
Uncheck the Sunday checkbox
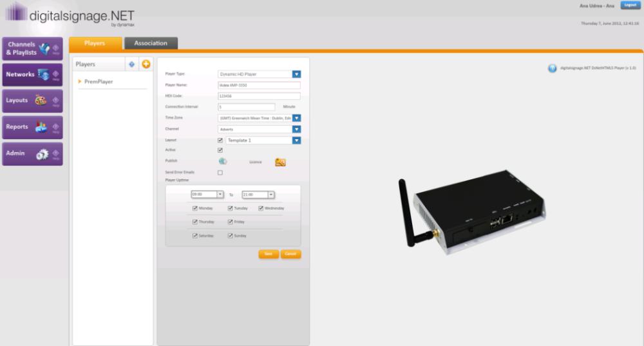231,236
